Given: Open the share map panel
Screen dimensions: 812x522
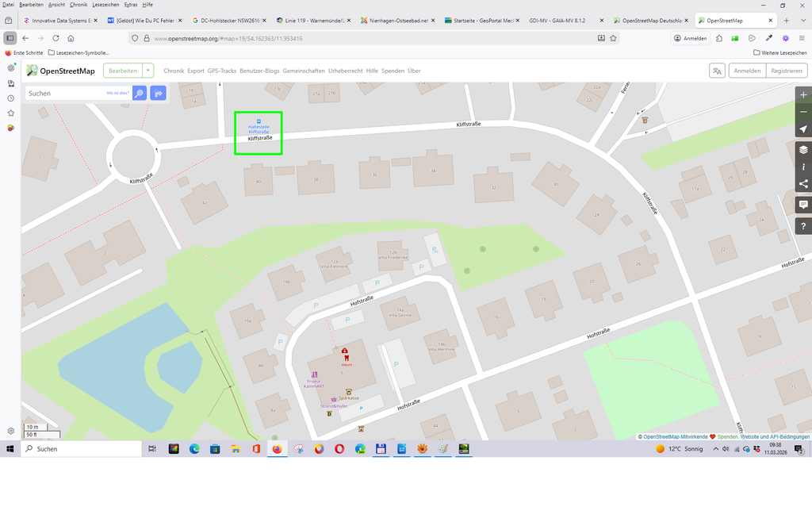Looking at the screenshot, I should point(803,184).
